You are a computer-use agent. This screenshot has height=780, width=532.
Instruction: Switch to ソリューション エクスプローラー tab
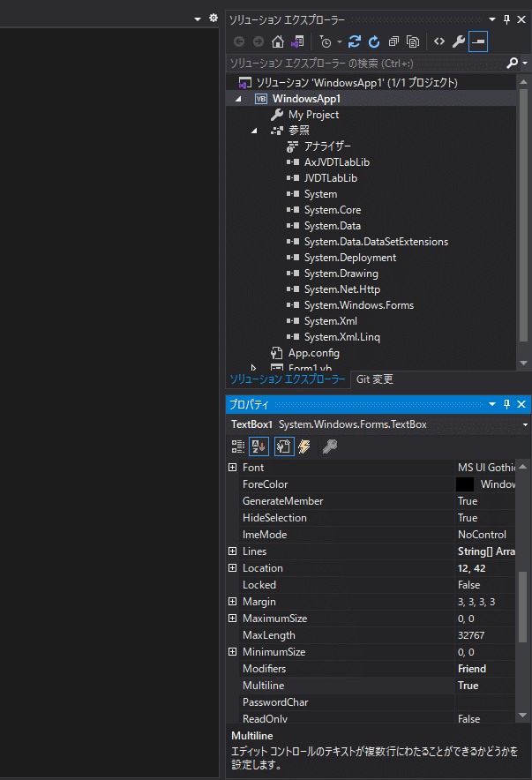pos(288,379)
